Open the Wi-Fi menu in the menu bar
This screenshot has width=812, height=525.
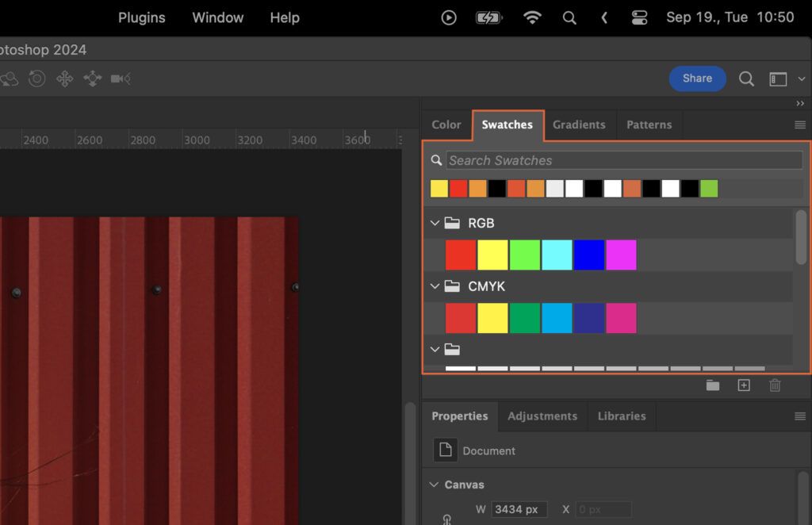532,17
